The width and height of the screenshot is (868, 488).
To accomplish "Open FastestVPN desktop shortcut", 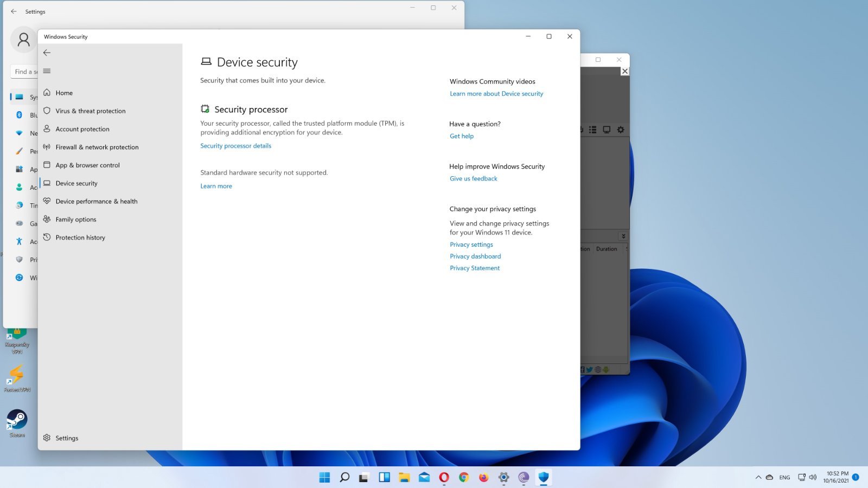I will point(17,378).
